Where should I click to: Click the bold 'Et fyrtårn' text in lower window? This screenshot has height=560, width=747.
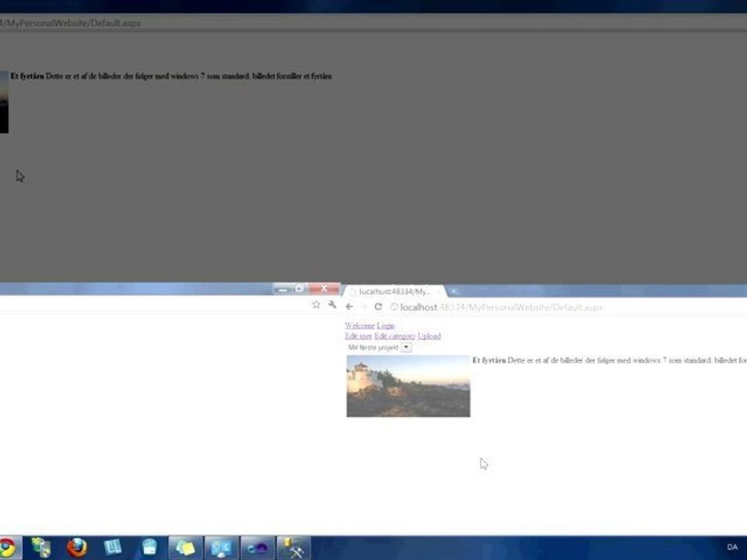coord(489,360)
